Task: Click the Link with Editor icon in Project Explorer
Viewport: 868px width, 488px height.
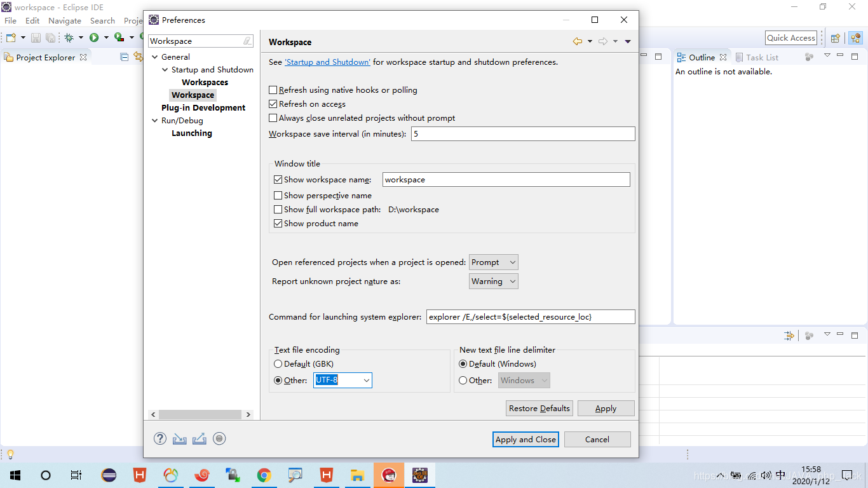Action: coord(139,57)
